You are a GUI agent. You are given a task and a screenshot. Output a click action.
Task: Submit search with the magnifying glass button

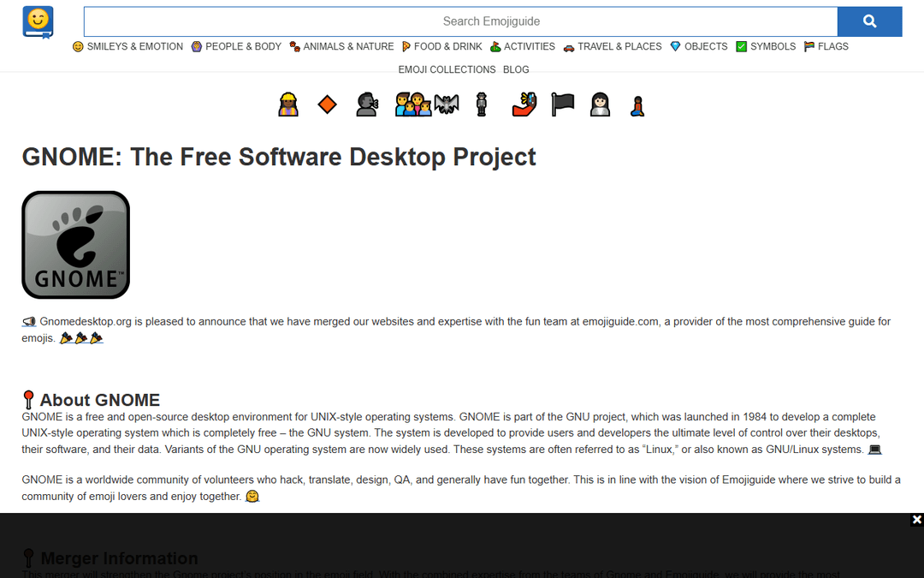click(870, 21)
